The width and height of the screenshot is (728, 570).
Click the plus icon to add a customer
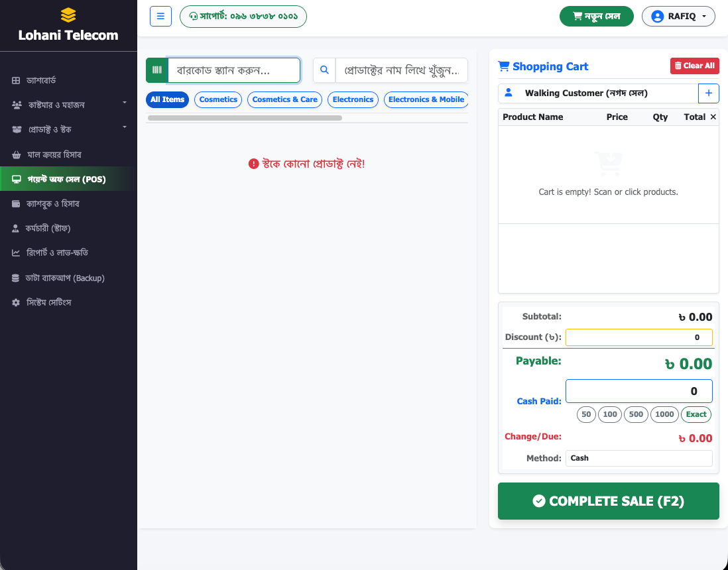pos(709,93)
